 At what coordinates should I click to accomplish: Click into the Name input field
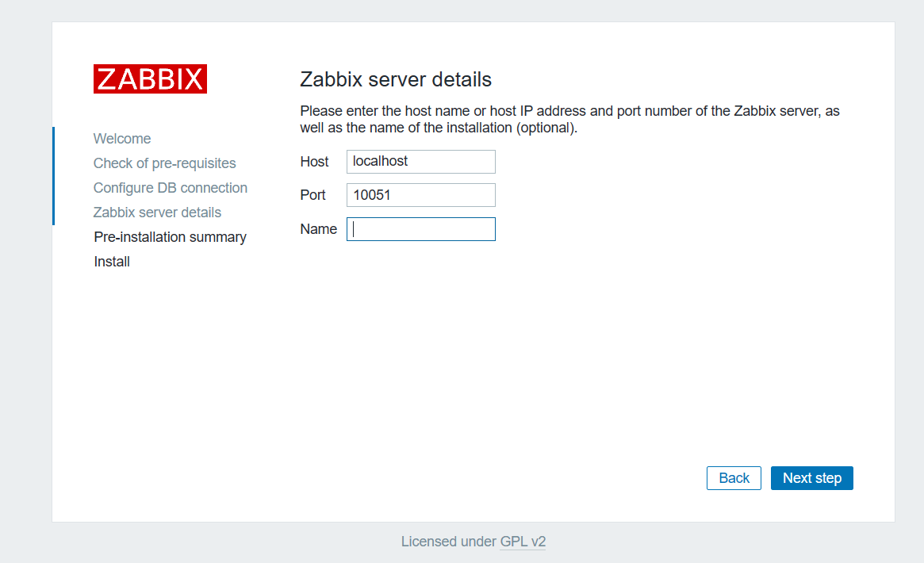coord(420,229)
